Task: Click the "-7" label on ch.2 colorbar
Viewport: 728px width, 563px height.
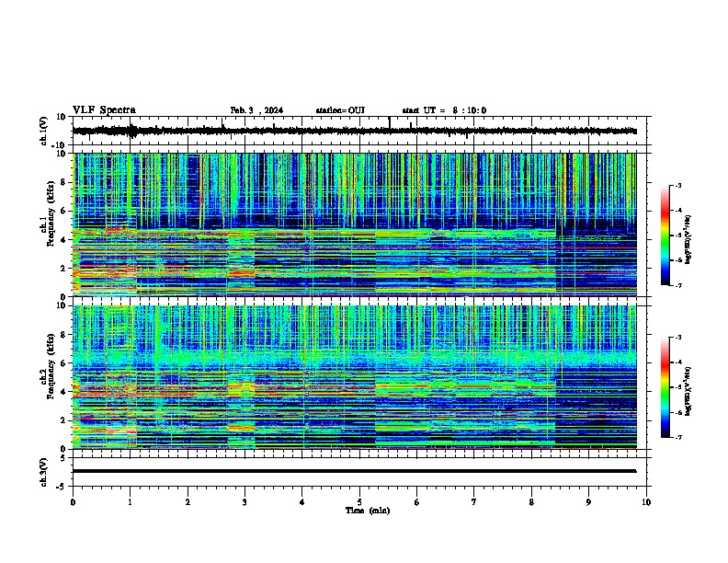Action: 677,437
